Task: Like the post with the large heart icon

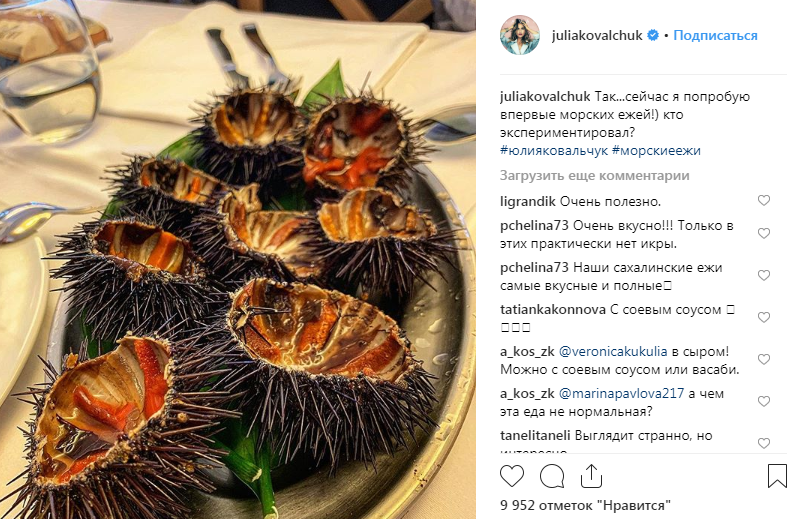Action: pos(511,476)
